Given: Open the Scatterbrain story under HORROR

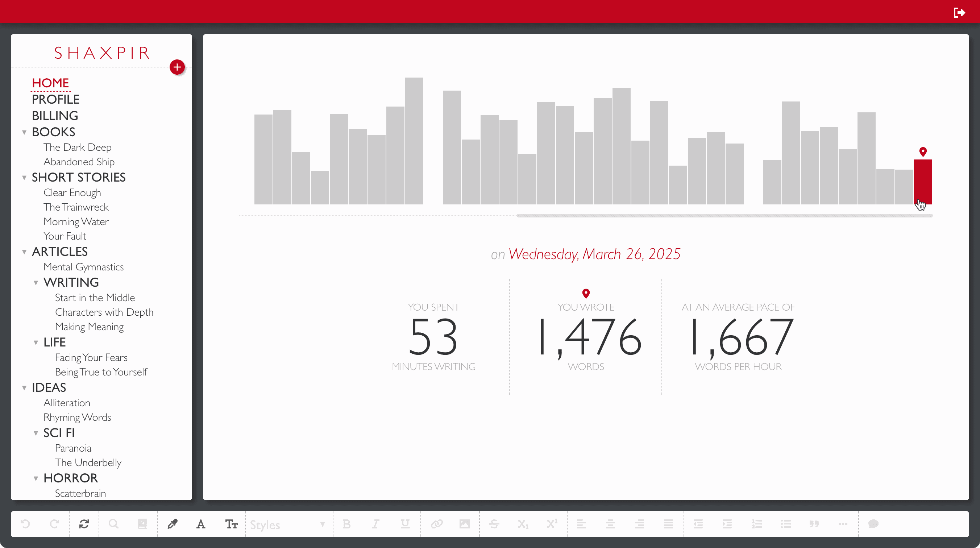Looking at the screenshot, I should click(x=80, y=493).
